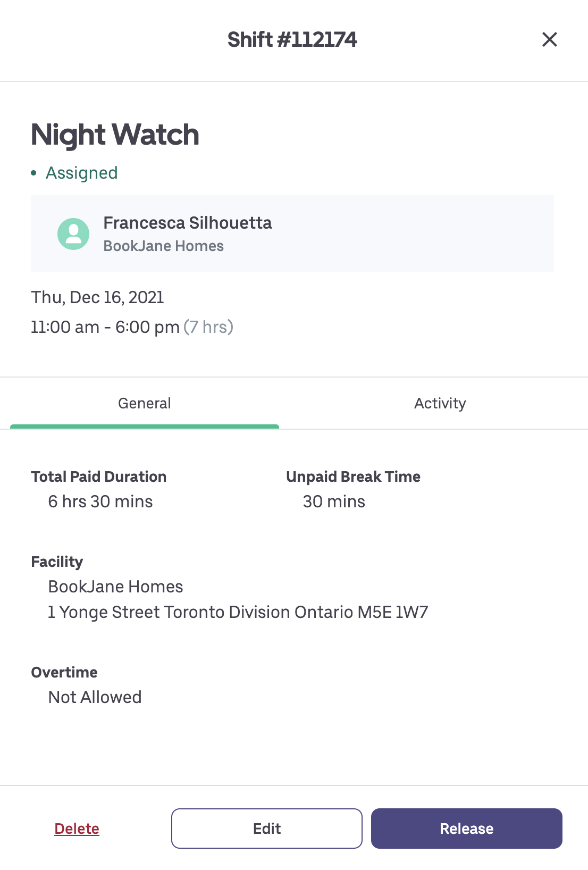Screen dimensions: 588x870
Task: Click the assignee name Francesca Silhouetta
Action: click(x=187, y=223)
